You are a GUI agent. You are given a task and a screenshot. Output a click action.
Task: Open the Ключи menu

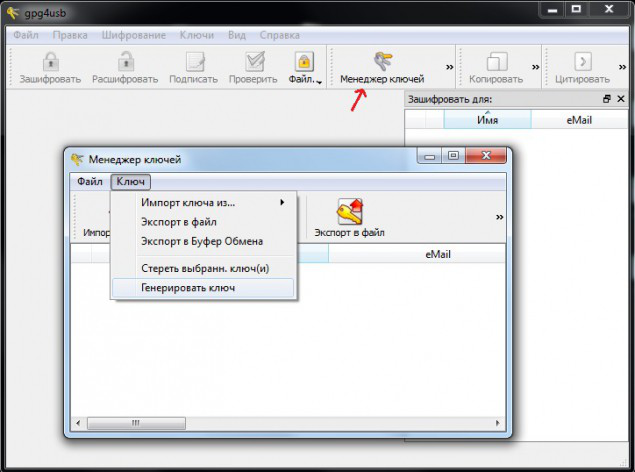(197, 35)
